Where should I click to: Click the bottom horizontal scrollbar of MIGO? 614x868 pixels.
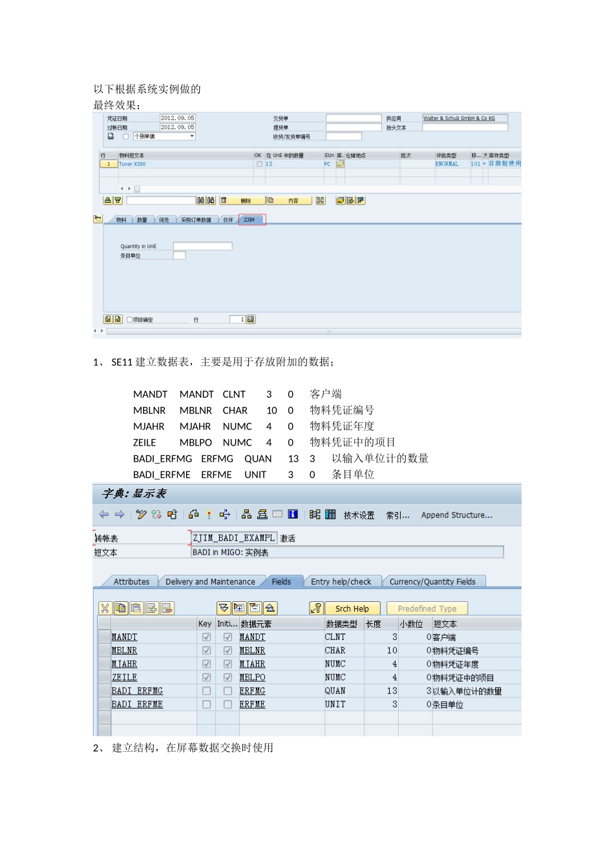tap(313, 331)
